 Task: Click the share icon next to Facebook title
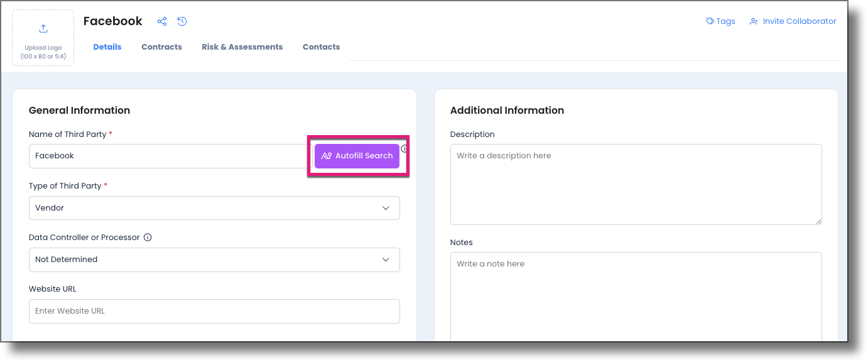161,21
